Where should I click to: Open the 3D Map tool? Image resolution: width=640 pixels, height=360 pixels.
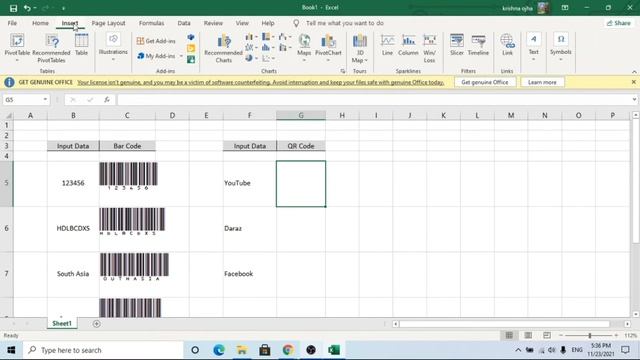360,48
